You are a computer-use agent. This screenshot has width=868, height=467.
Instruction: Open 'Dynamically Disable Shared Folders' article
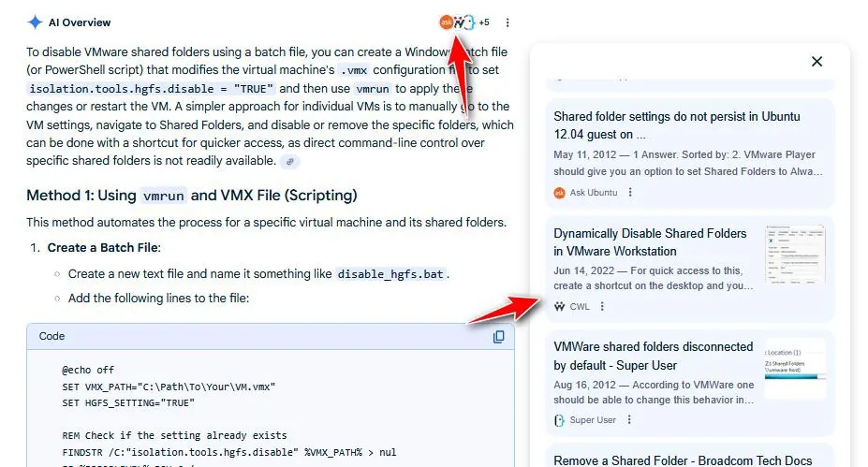coord(650,241)
